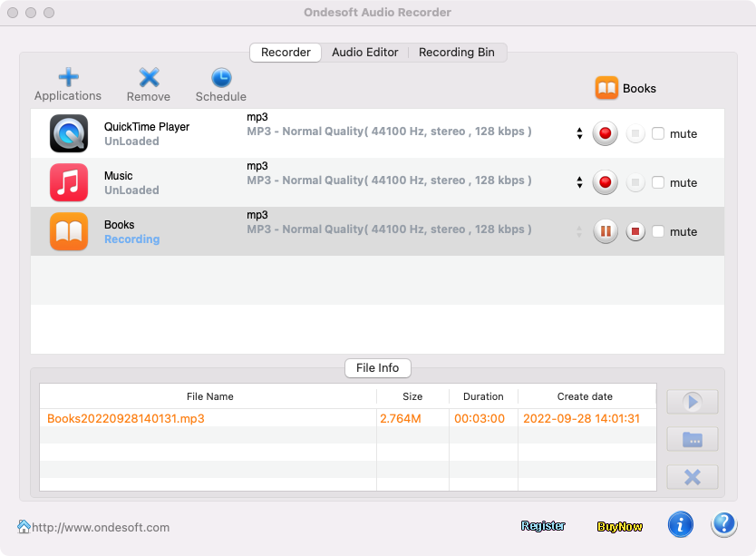Start recording for QuickTime Player
This screenshot has height=556, width=756.
(x=606, y=133)
